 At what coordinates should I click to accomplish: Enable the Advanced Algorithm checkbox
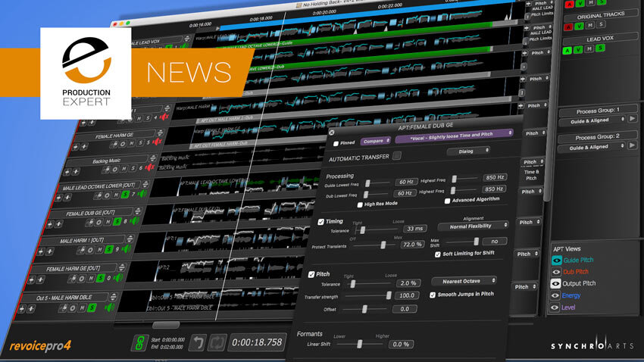(447, 201)
